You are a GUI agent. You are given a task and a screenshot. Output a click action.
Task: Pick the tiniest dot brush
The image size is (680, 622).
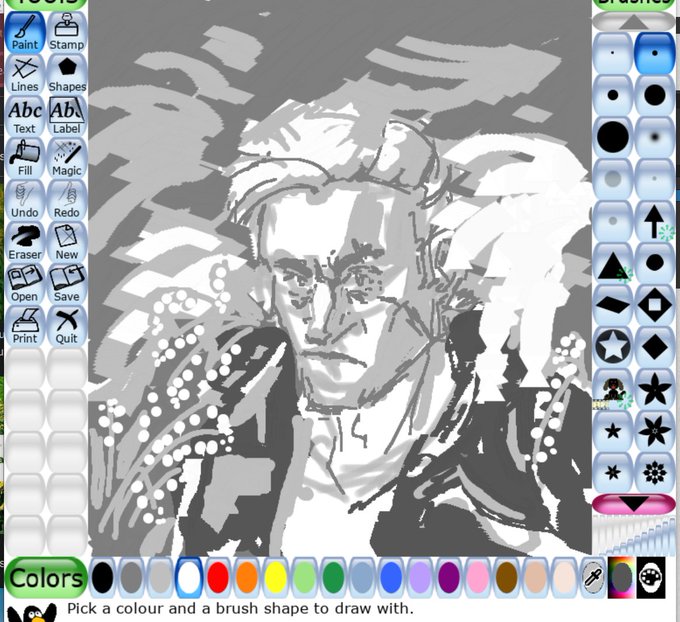(x=612, y=53)
